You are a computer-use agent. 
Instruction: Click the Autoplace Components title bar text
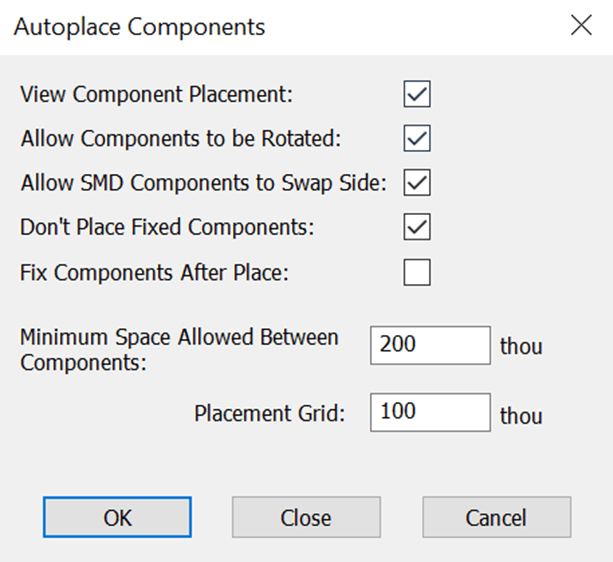click(140, 27)
